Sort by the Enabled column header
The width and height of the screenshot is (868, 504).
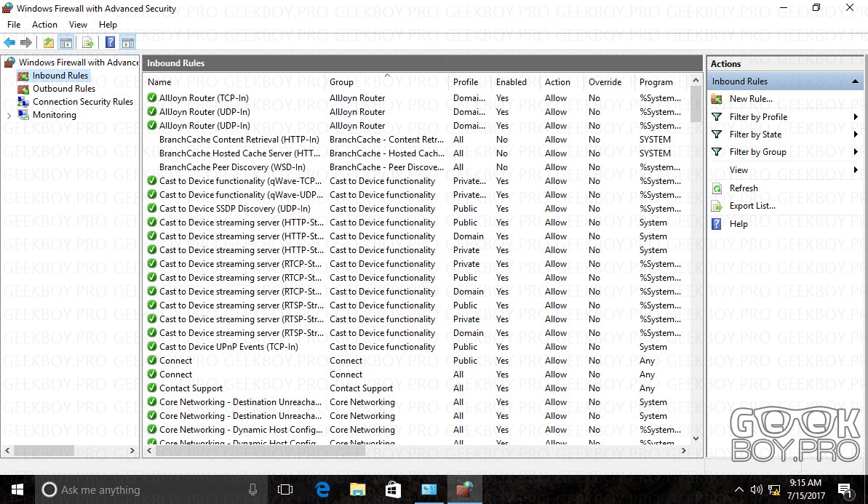[516, 82]
